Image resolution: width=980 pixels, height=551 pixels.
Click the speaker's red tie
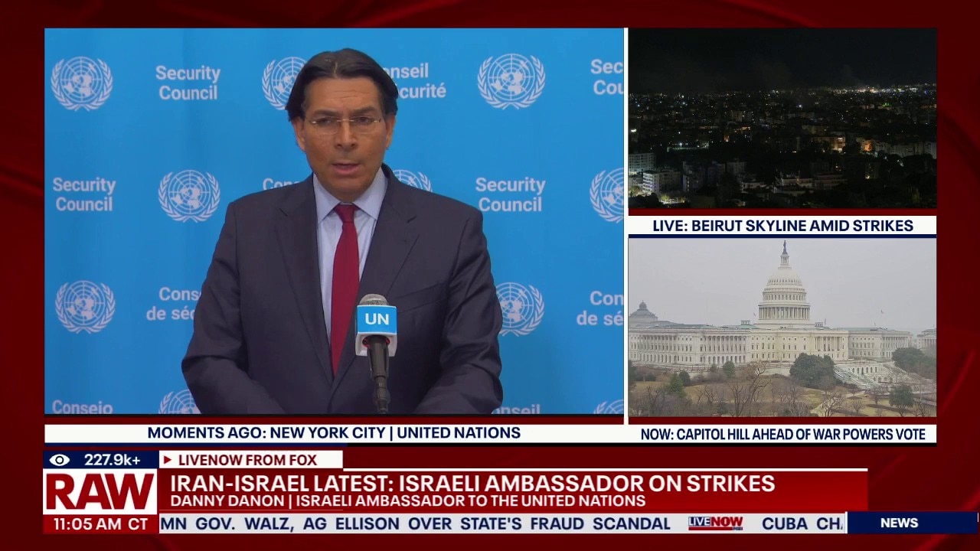[345, 283]
